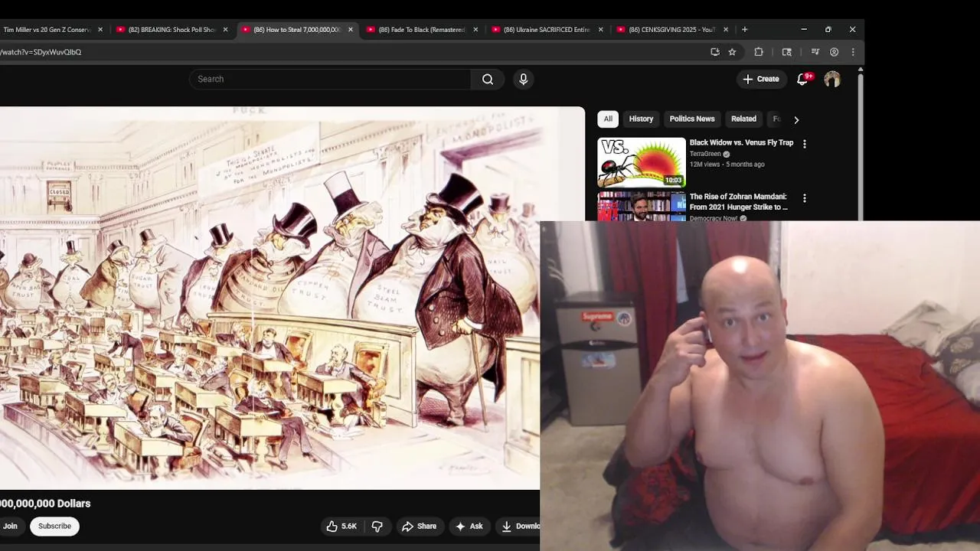Open options for Black Widow video
The height and width of the screenshot is (551, 980).
804,144
